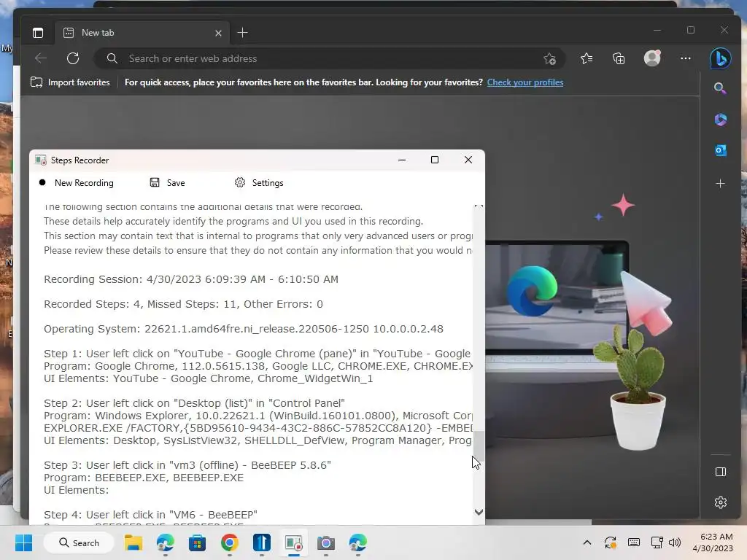
Task: Open File Explorer from the taskbar
Action: (133, 542)
